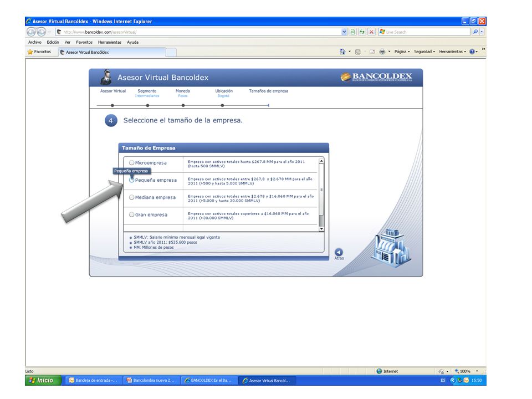Click the browser Forward arrow button

pos(41,32)
